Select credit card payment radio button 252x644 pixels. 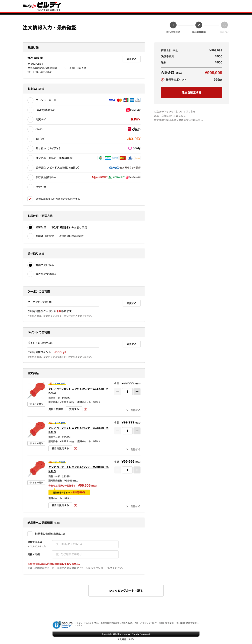30,100
